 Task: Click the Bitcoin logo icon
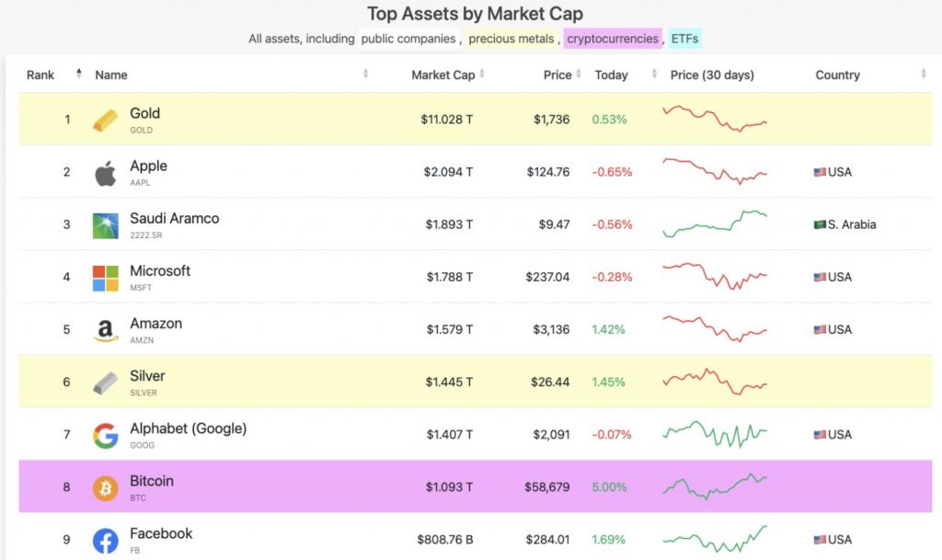(106, 488)
